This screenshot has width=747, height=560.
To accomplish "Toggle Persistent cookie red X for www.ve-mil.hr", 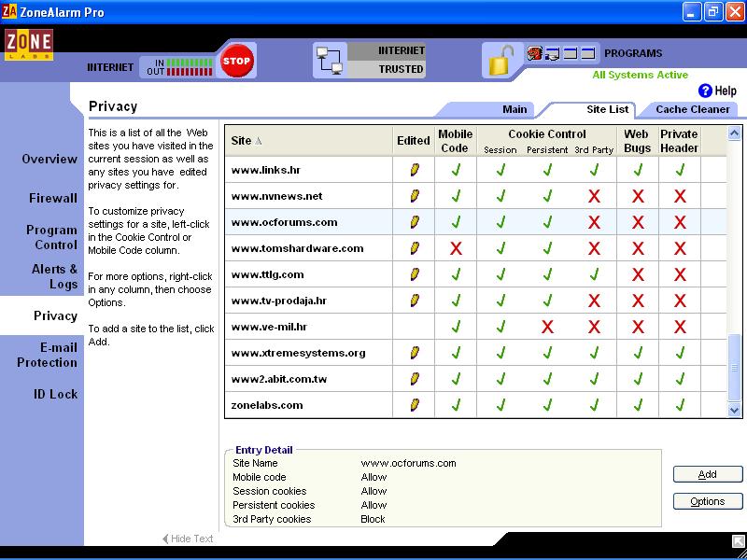I will 547,327.
